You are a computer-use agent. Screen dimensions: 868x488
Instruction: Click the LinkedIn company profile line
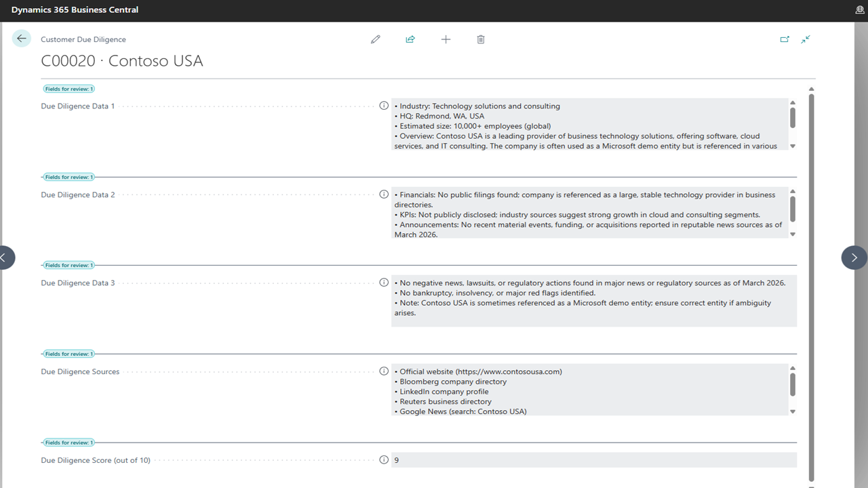(441, 392)
